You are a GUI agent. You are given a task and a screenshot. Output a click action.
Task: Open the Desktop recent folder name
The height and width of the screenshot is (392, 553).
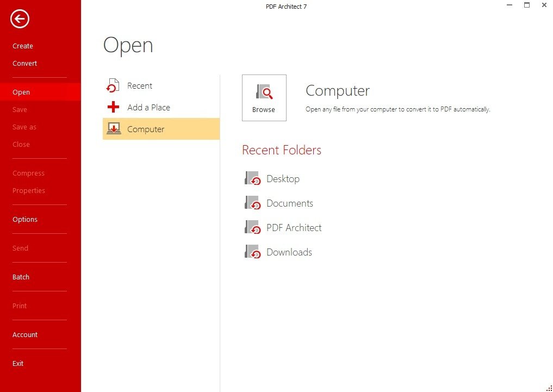click(283, 179)
